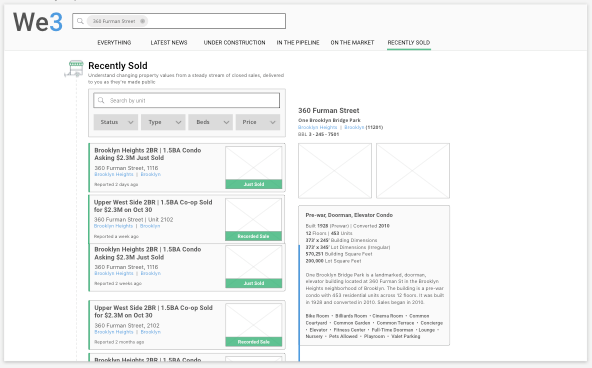Open listing title reported 2 months ago
The height and width of the screenshot is (368, 592).
tap(153, 312)
